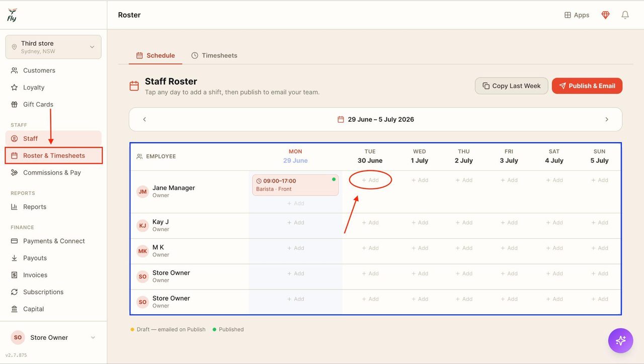Open Roster & Timesheets in sidebar
This screenshot has width=644, height=364.
click(x=53, y=155)
